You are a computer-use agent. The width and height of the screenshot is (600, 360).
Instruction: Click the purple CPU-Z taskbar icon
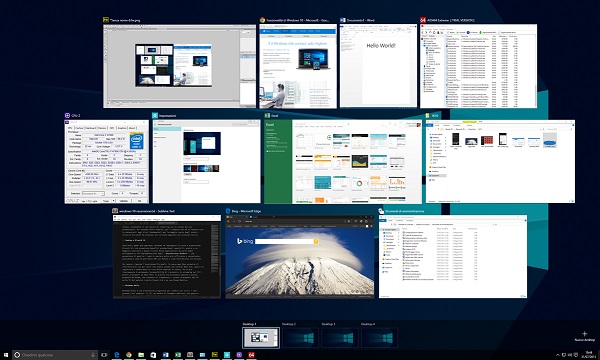(239, 355)
